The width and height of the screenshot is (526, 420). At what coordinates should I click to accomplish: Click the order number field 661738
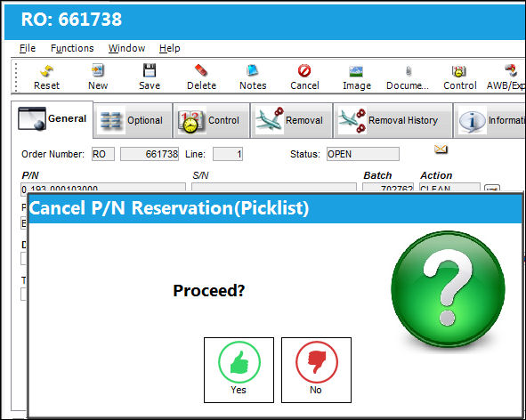coord(150,154)
